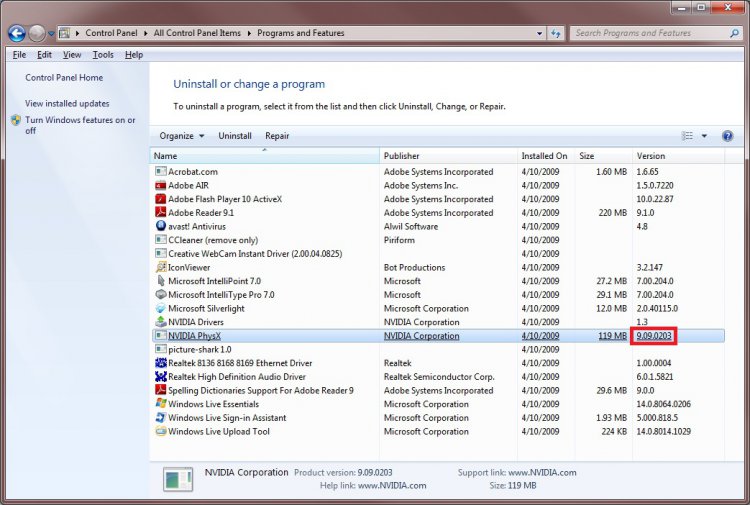
Task: Click the Windows Live Sign-in Assistant icon
Action: pos(161,417)
